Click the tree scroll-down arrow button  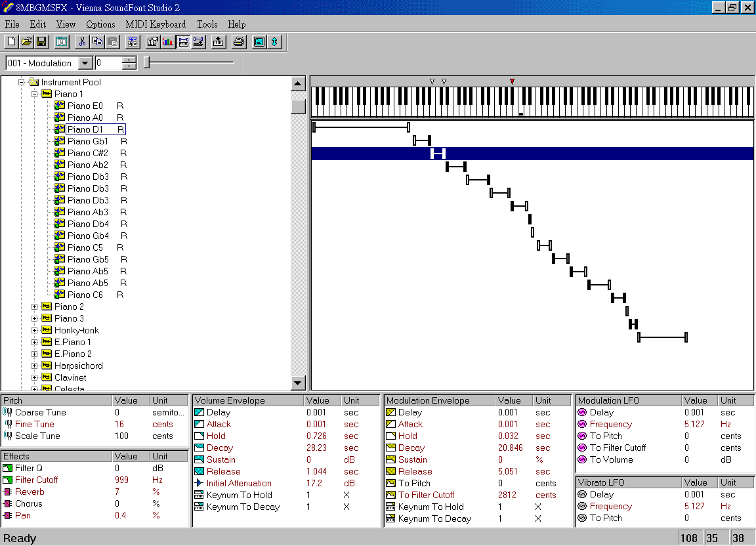pos(298,383)
